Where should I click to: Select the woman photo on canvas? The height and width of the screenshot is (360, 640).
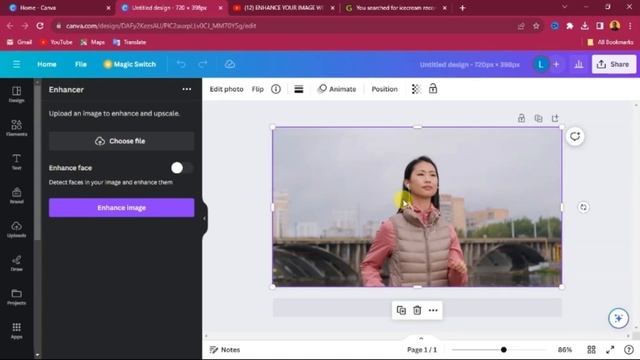tap(417, 207)
